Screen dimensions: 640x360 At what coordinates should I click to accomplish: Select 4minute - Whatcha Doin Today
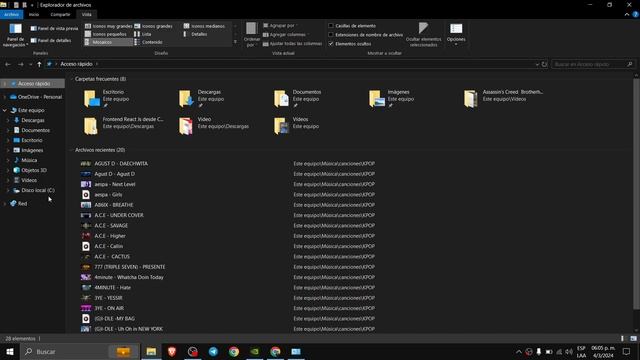click(129, 277)
